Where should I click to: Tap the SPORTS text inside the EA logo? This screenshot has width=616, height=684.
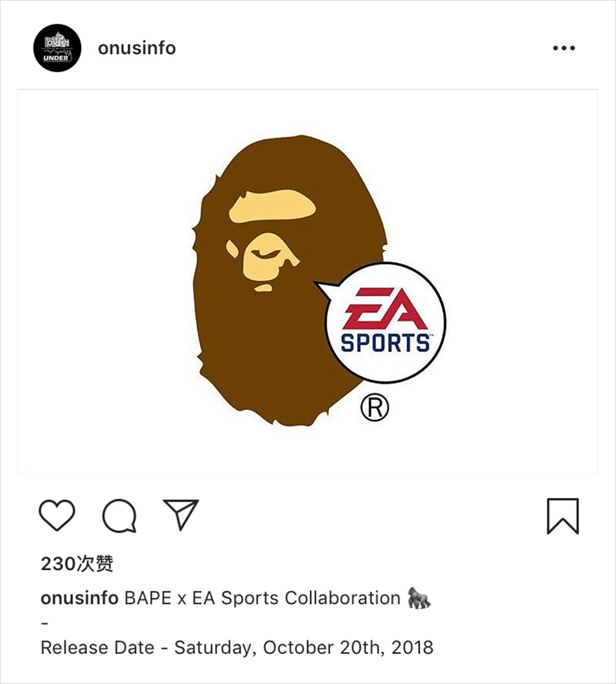coord(385,343)
